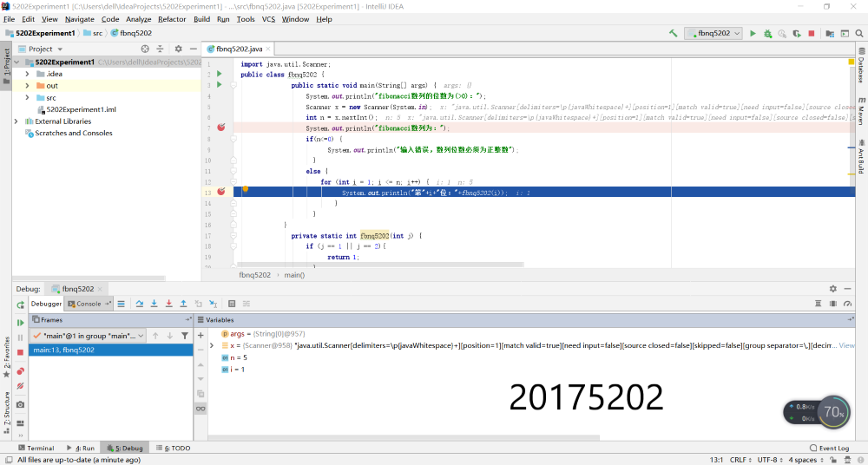Image resolution: width=868 pixels, height=465 pixels.
Task: Click args variable row
Action: click(x=264, y=334)
